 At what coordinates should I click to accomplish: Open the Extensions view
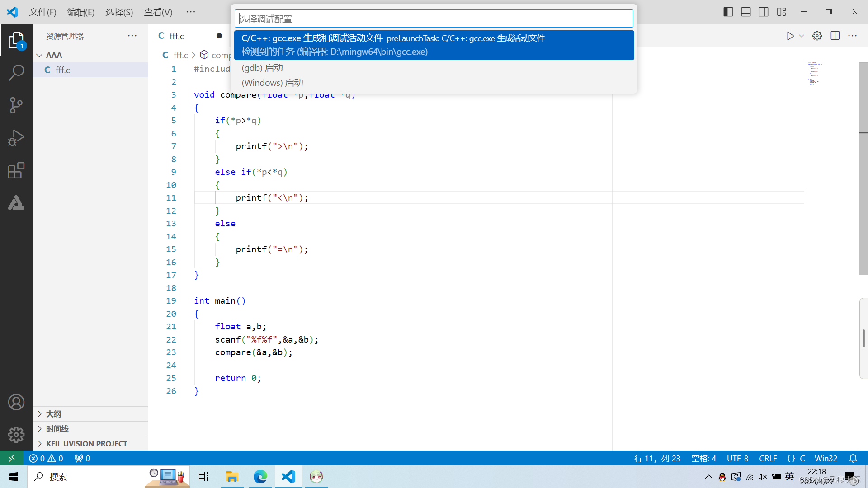16,170
